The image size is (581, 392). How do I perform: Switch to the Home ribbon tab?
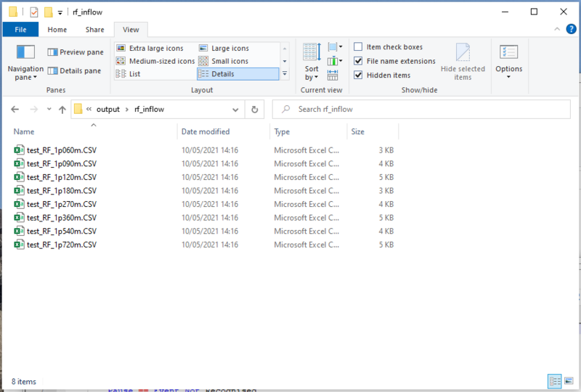57,30
